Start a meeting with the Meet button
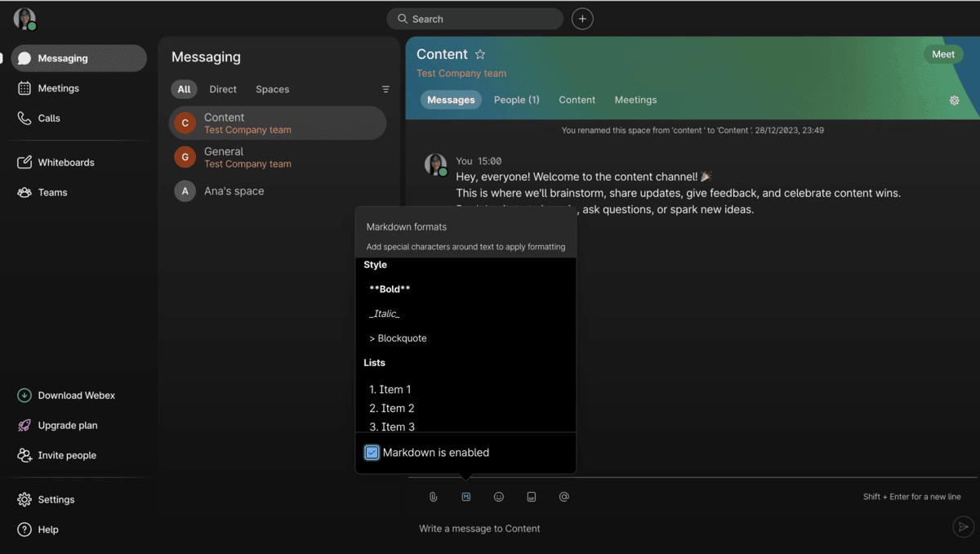980x554 pixels. click(943, 53)
